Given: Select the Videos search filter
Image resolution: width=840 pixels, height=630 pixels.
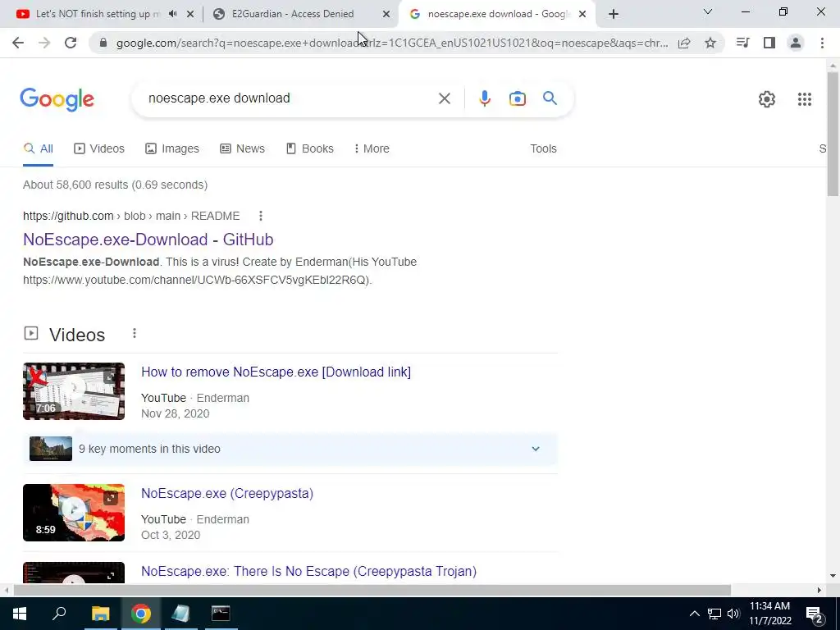Looking at the screenshot, I should click(99, 148).
